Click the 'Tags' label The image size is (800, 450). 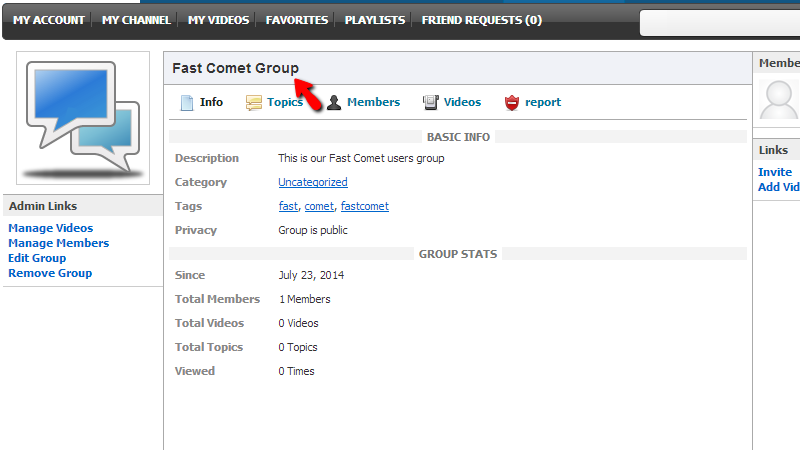point(188,206)
